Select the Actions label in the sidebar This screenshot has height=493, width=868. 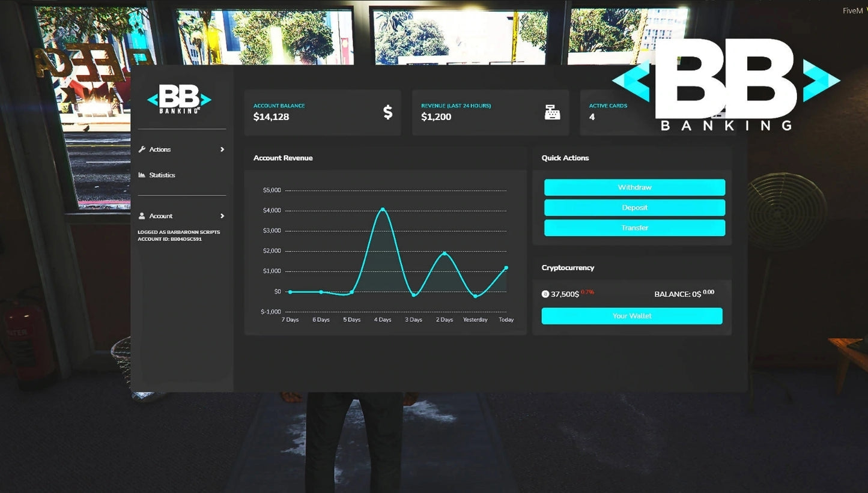click(160, 150)
